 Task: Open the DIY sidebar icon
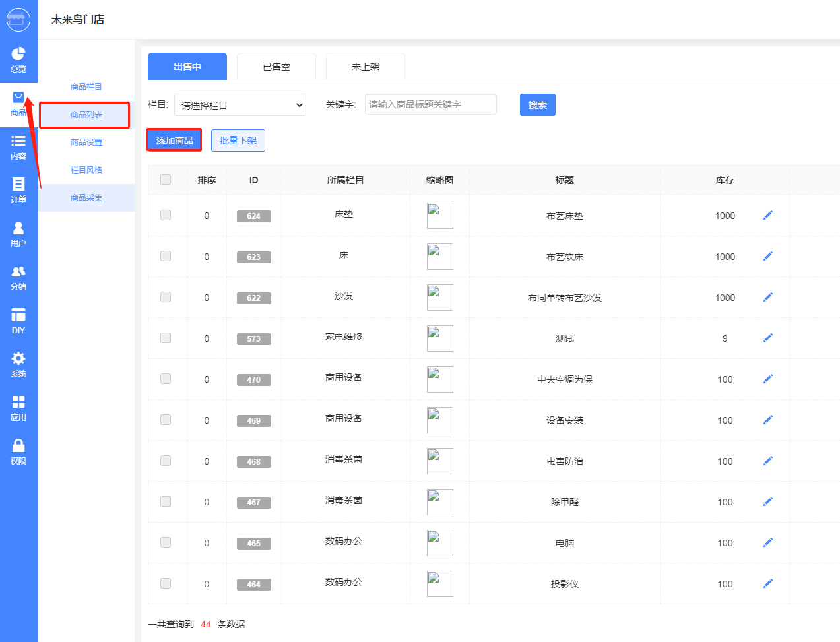(x=18, y=321)
